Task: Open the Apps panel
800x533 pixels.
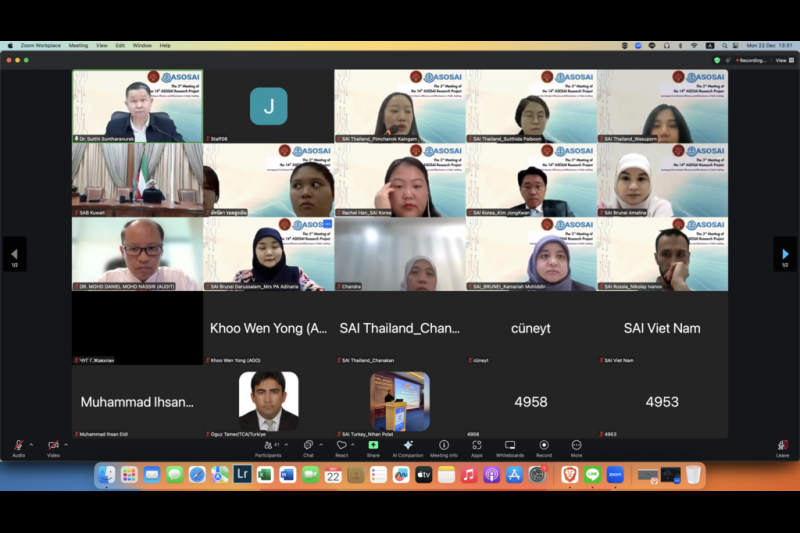Action: pyautogui.click(x=477, y=446)
